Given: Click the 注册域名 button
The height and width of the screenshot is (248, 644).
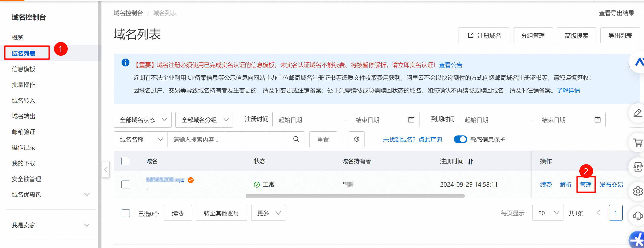Looking at the screenshot, I should point(483,35).
